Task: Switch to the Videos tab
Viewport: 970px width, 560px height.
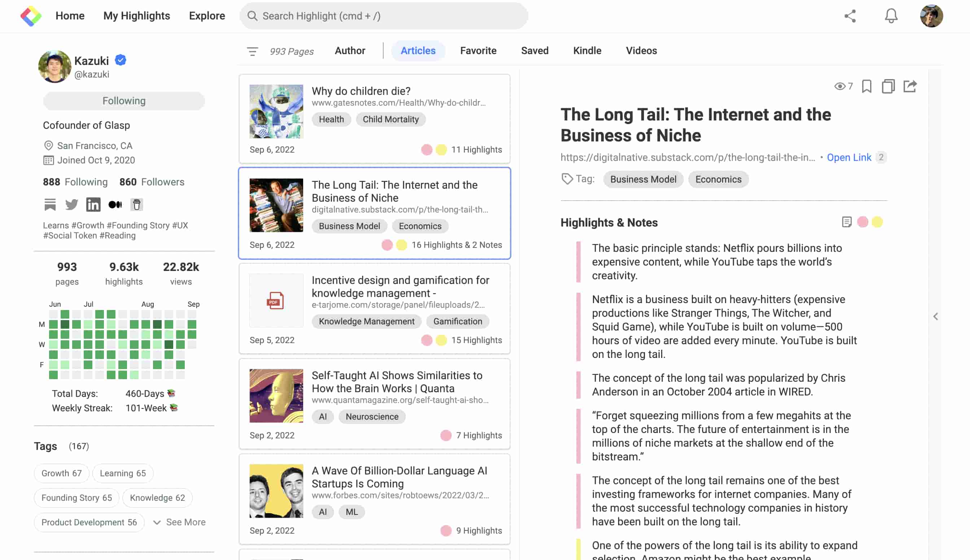Action: (x=641, y=51)
